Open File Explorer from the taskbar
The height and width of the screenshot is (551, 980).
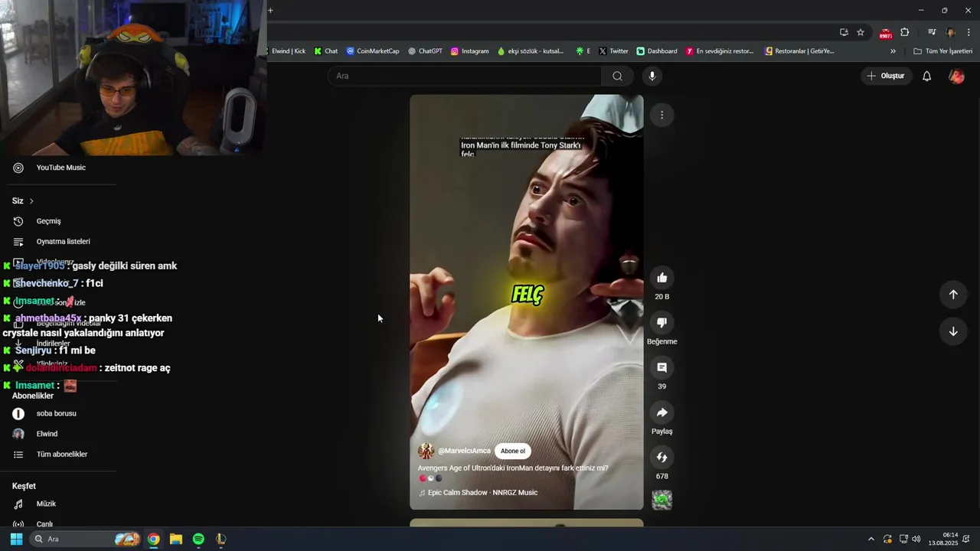pyautogui.click(x=176, y=539)
